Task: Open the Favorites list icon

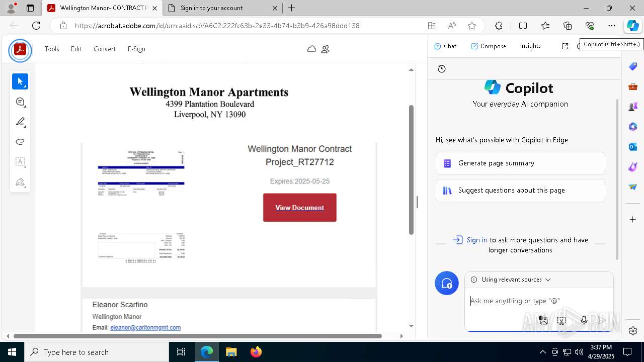Action: coord(545,26)
